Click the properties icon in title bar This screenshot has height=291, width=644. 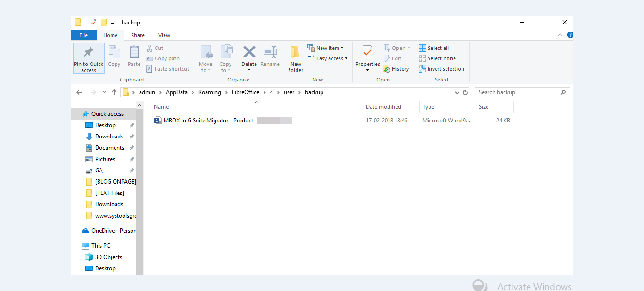[93, 23]
